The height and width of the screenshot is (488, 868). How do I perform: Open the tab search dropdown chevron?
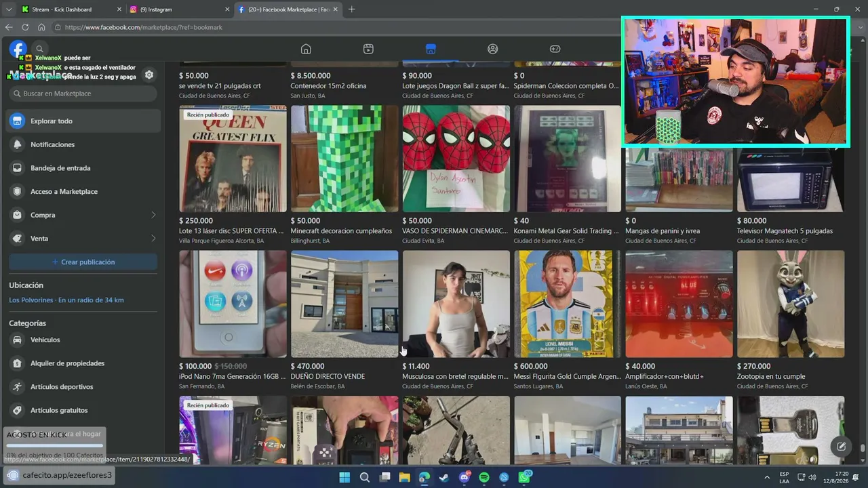click(x=8, y=9)
